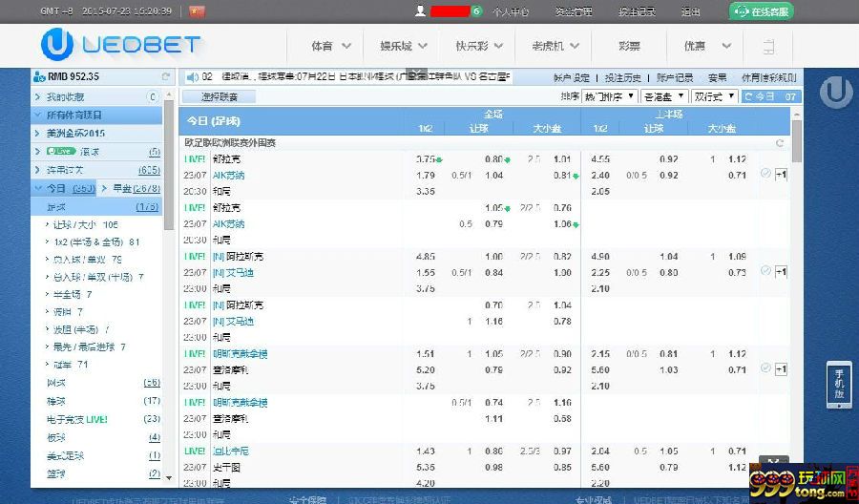Viewport: 859px width, 504px height.
Task: Click the green Live badge in sidebar
Action: (61, 151)
